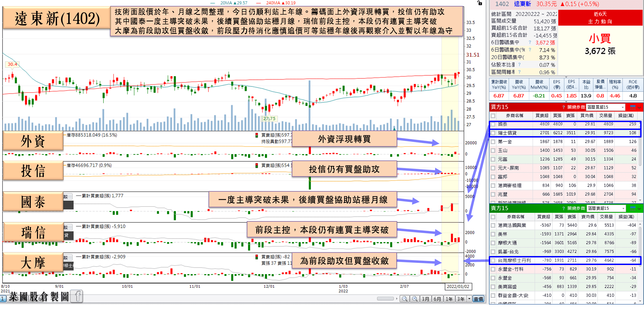644x311 pixels.
Task: Select 美林 row in sellers list
Action: (564, 234)
